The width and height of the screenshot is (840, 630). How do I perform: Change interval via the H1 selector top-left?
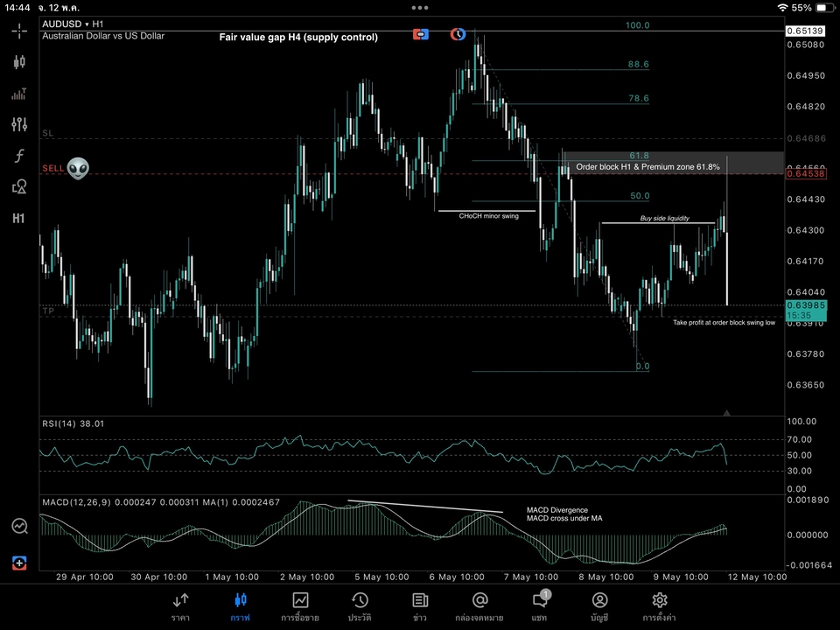[x=97, y=24]
